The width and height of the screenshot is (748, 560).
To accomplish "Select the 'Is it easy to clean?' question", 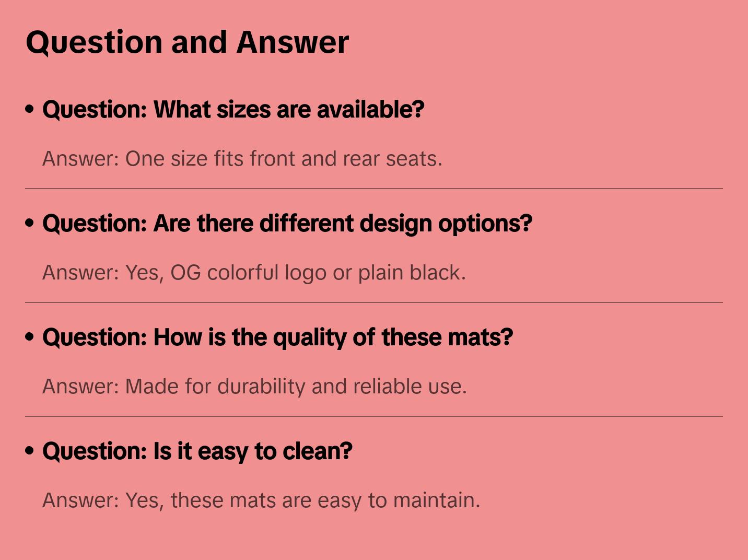I will (197, 451).
